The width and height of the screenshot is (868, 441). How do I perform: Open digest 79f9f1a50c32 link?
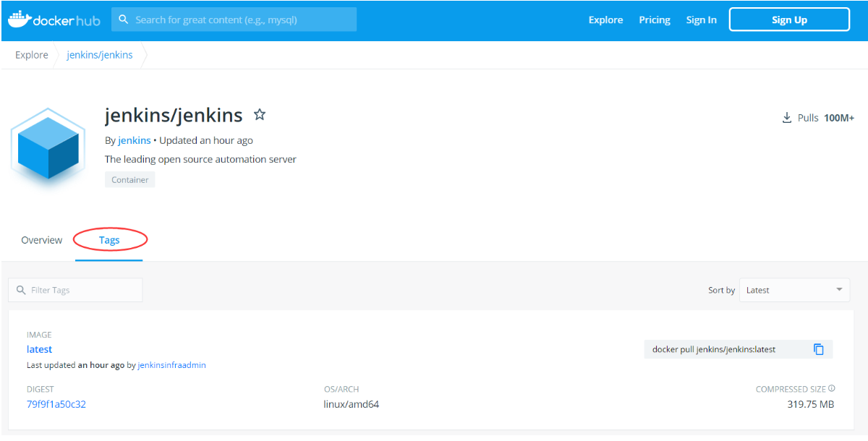coord(56,404)
